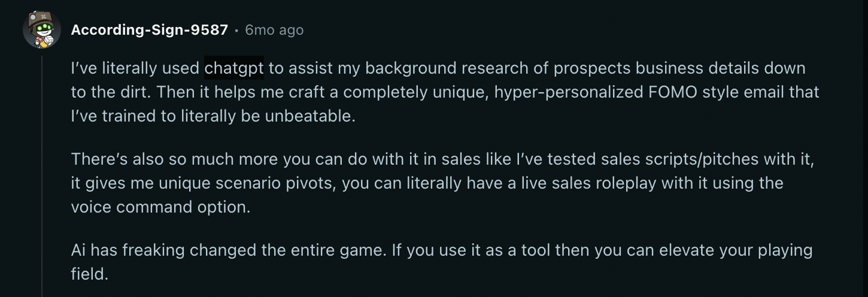Click the dot separator before the timestamp
Image resolution: width=868 pixels, height=297 pixels.
[236, 30]
